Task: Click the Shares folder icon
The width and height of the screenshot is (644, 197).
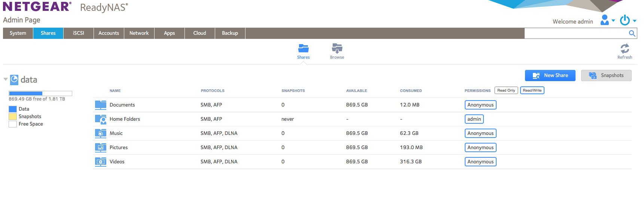Action: [x=303, y=49]
